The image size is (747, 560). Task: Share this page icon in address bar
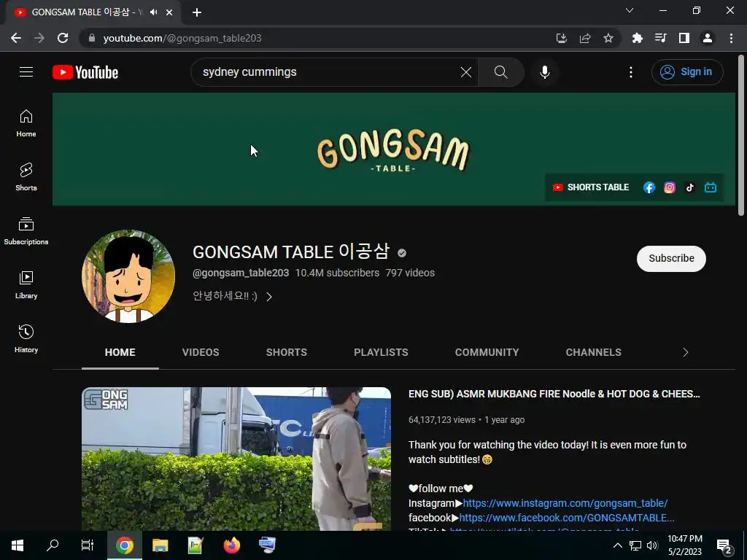[x=585, y=38]
